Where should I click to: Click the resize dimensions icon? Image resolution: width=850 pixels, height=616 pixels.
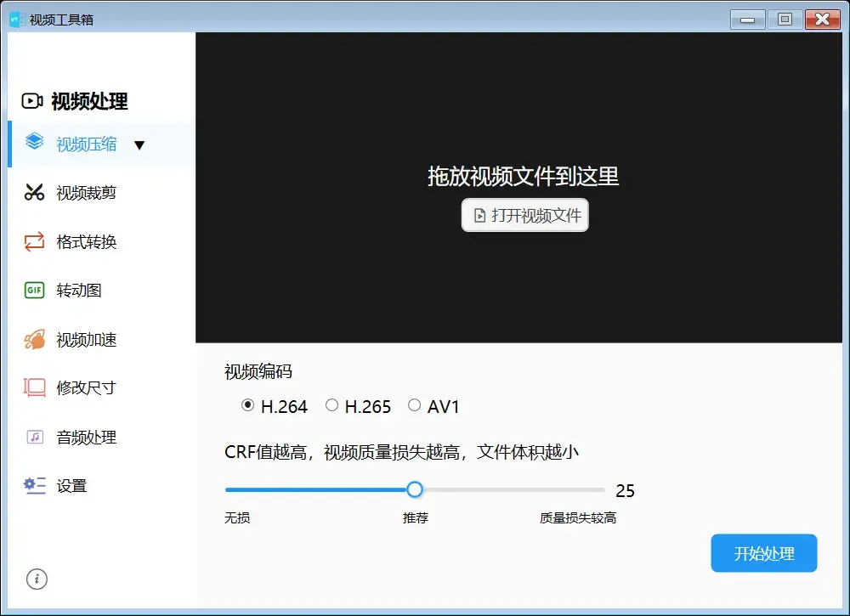pyautogui.click(x=34, y=387)
